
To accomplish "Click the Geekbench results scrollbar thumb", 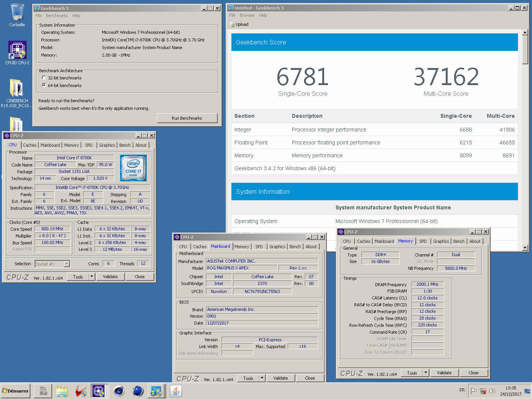I will 525,49.
